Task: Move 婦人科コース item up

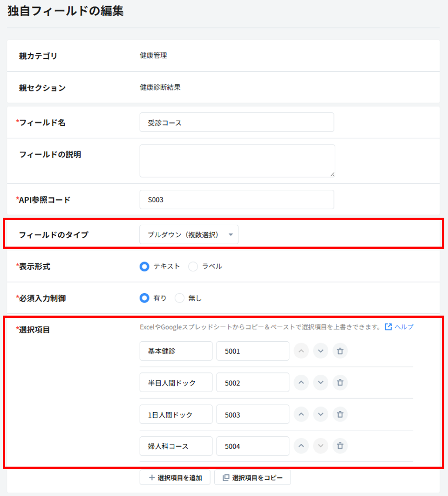Action: (301, 446)
